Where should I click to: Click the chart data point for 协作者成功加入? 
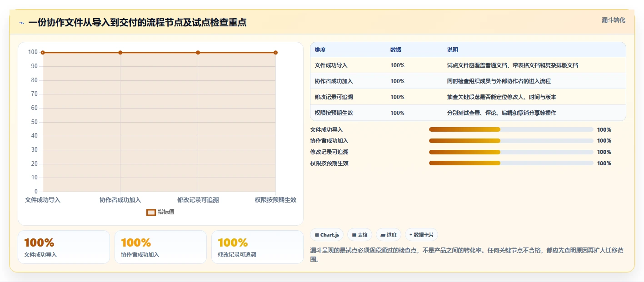[x=120, y=53]
